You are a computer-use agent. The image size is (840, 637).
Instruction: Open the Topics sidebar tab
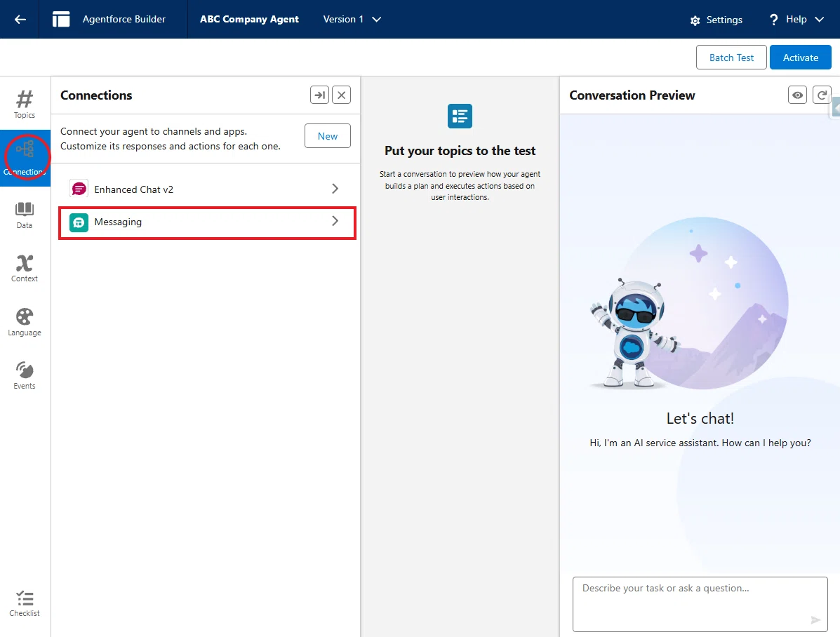pos(25,104)
